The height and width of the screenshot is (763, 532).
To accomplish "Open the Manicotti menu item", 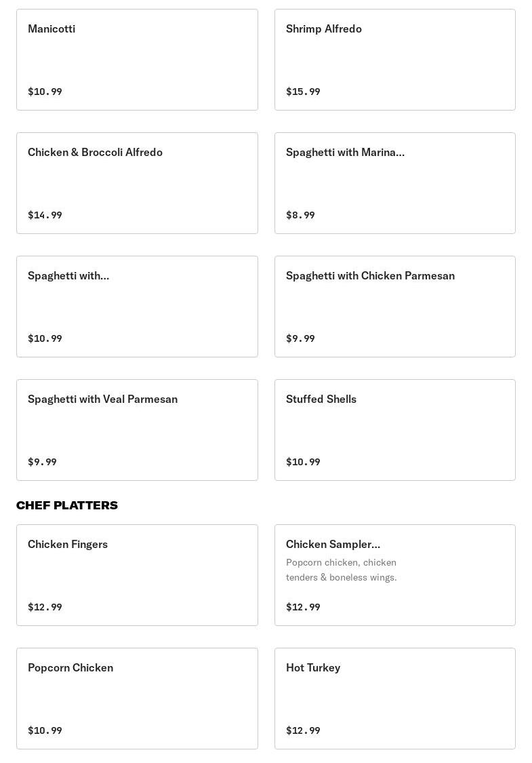I will [x=137, y=60].
